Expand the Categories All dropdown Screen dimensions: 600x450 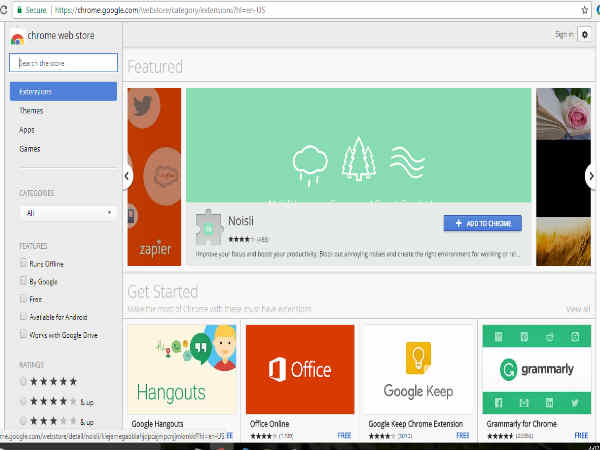pos(67,213)
